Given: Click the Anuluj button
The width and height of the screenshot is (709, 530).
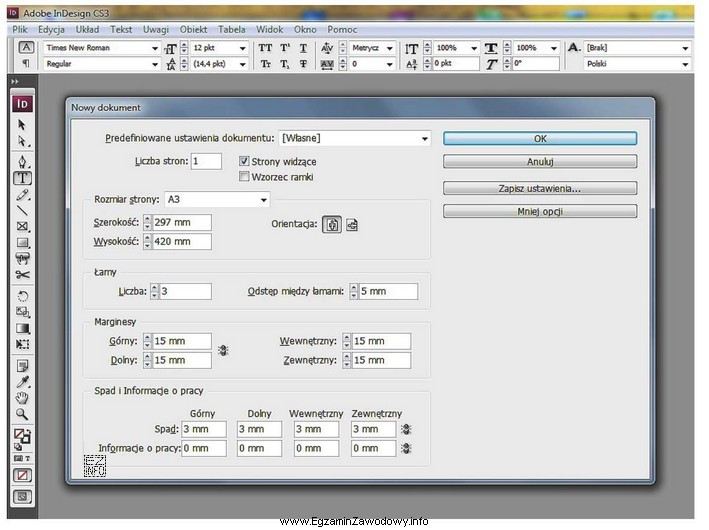Looking at the screenshot, I should (540, 161).
